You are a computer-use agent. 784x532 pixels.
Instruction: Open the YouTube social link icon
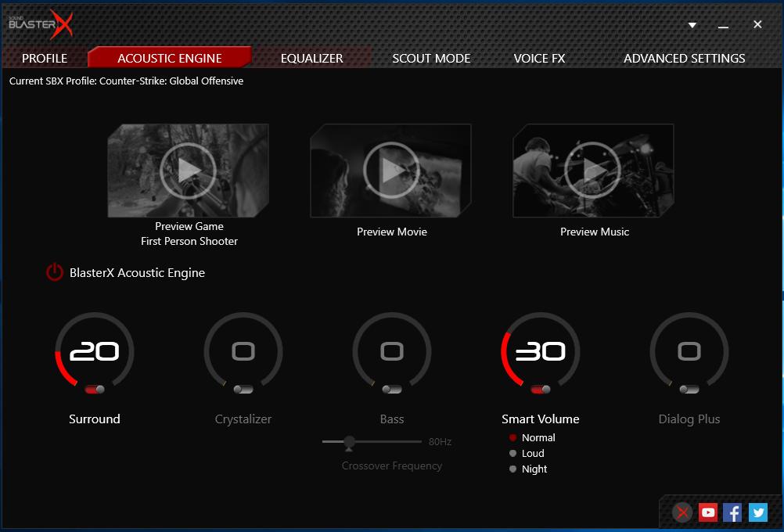pyautogui.click(x=707, y=512)
